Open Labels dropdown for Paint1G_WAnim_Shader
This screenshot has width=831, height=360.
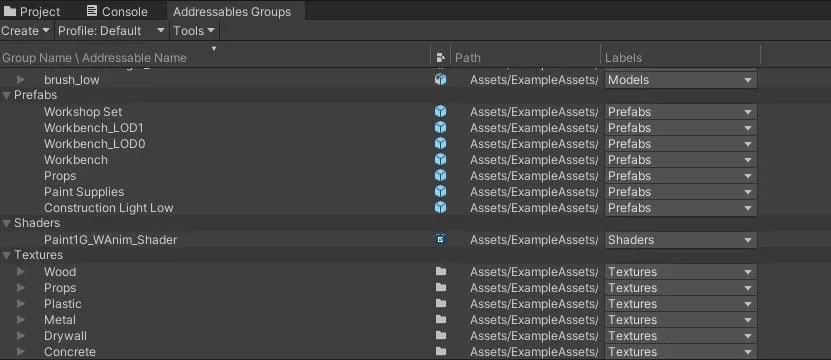click(680, 240)
